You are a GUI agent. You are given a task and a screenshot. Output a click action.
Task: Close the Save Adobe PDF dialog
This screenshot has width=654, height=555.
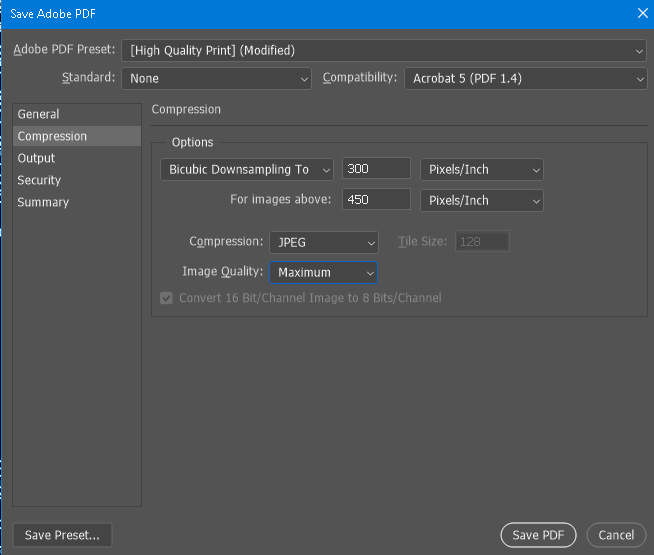(x=641, y=13)
